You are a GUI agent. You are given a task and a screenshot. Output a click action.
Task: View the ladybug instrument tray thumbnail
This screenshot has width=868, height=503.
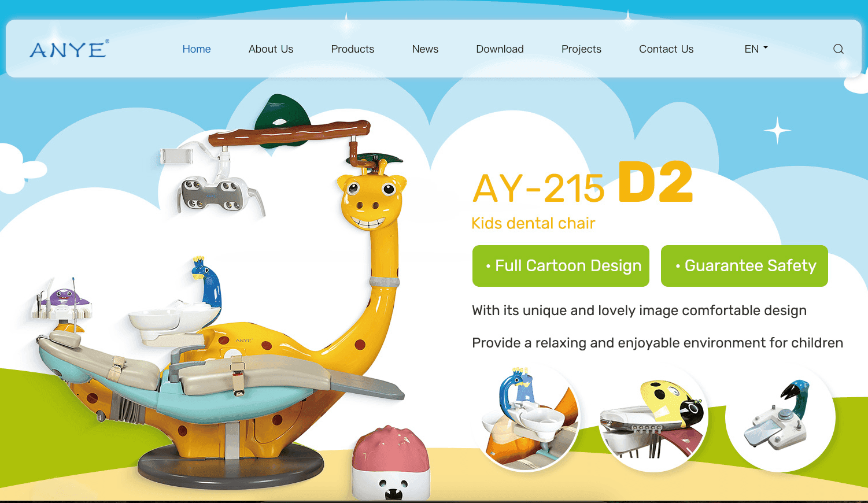[653, 418]
